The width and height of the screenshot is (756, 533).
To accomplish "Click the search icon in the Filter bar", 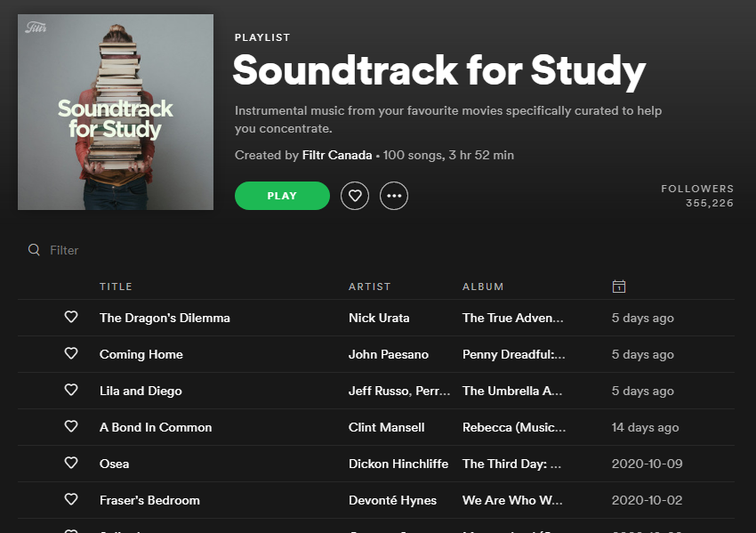I will (35, 250).
